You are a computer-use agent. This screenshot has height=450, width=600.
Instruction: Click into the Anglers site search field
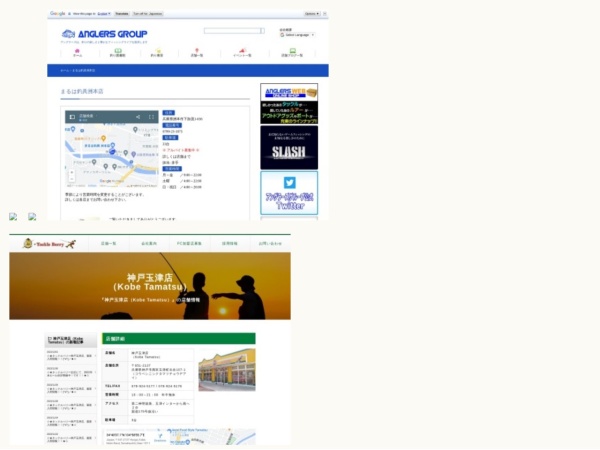click(x=232, y=31)
